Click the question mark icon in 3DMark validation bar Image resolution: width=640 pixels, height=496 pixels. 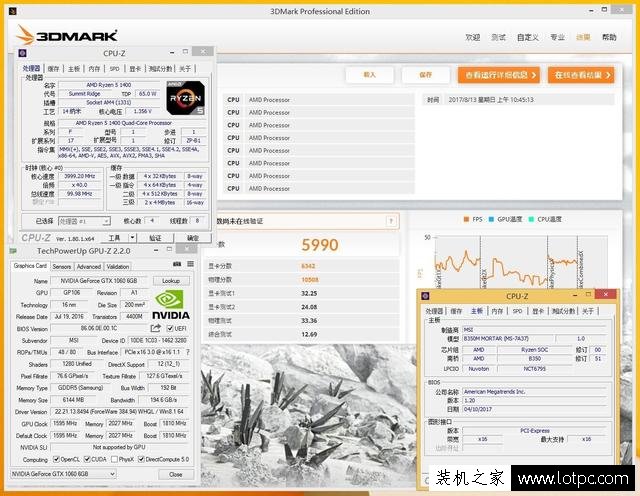pos(391,221)
